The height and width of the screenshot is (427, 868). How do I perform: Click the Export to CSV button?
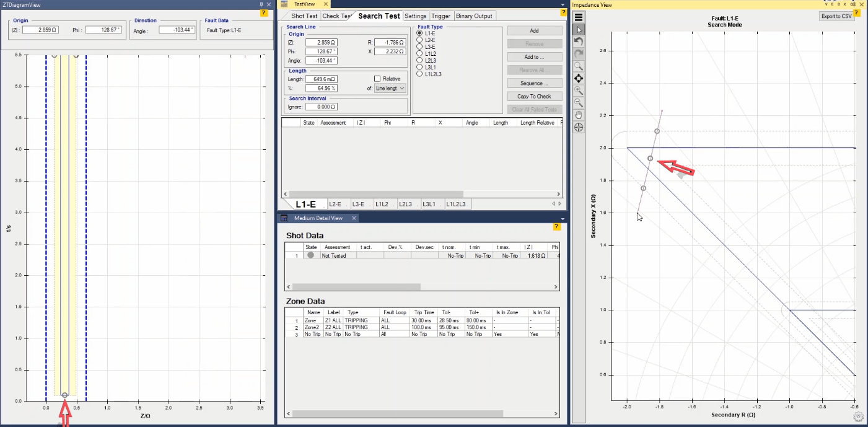click(x=836, y=16)
